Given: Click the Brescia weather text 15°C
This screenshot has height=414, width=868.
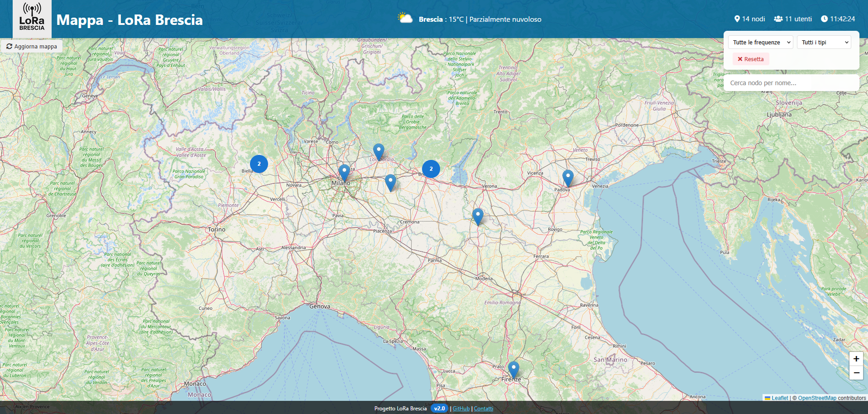Looking at the screenshot, I should click(480, 19).
